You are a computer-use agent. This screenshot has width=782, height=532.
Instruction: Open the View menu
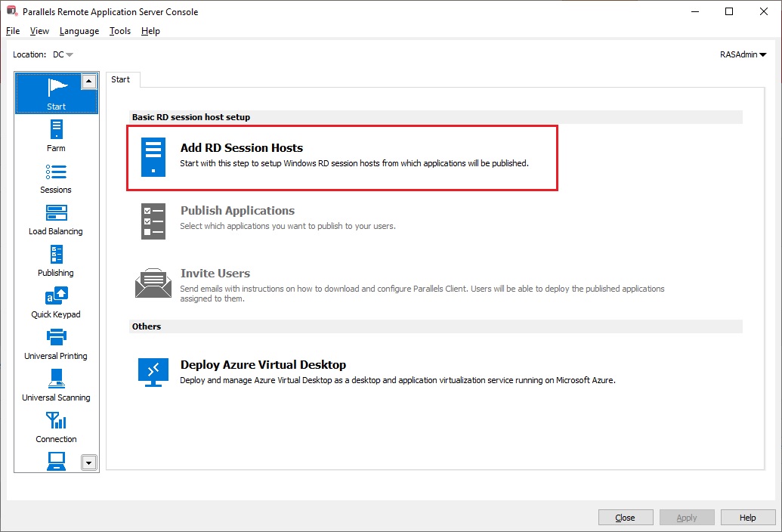(x=39, y=31)
